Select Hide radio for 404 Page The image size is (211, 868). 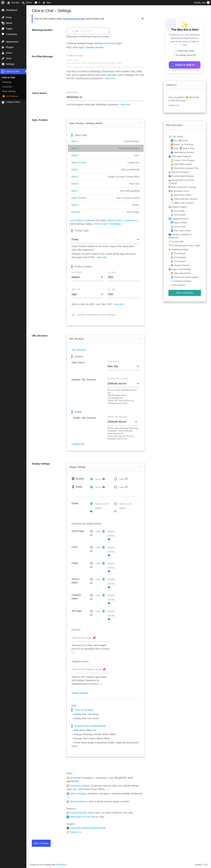coord(91,611)
